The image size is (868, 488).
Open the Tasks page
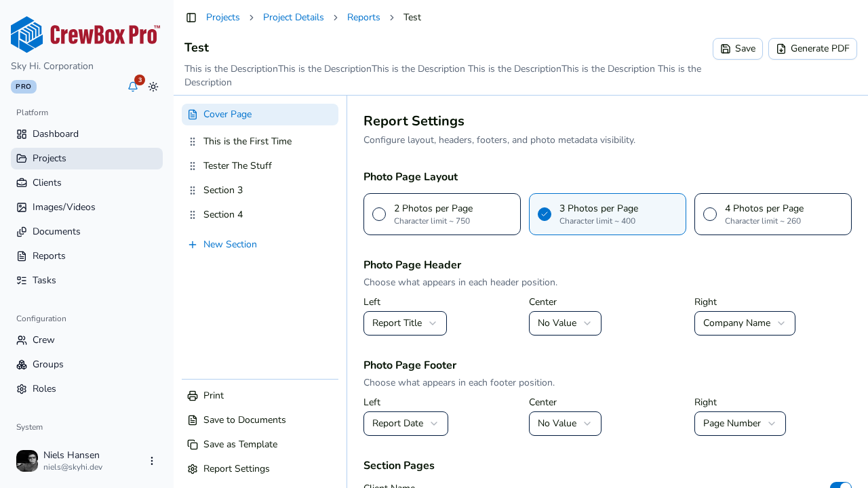point(87,281)
